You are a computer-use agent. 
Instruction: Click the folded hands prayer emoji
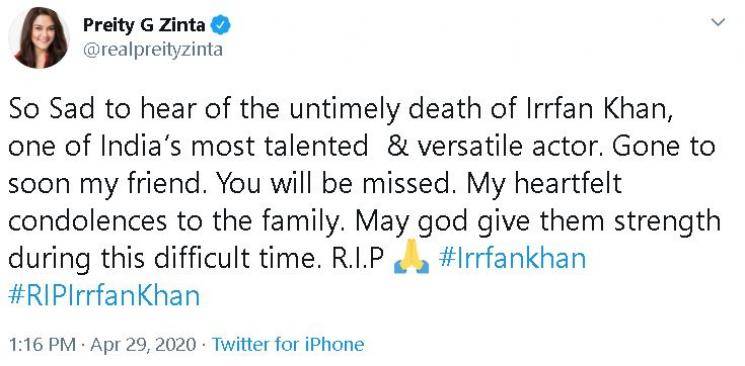tap(411, 257)
